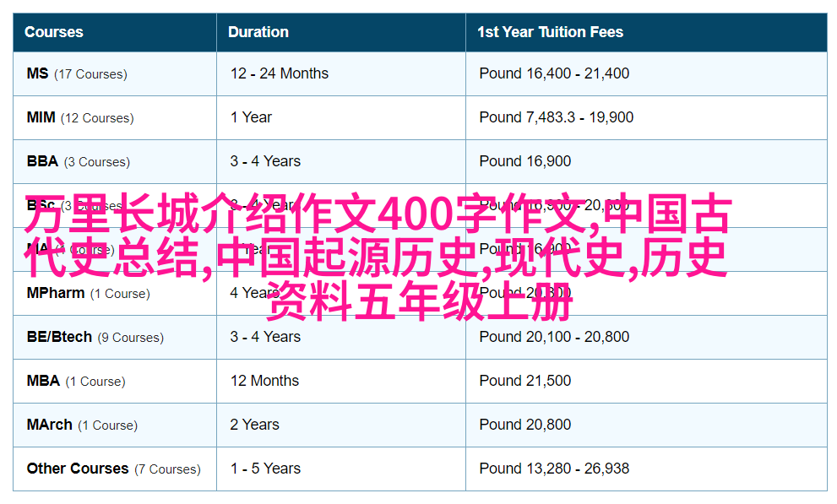Open the MBA (1 Course) entry
The height and width of the screenshot is (504, 837).
coord(76,381)
